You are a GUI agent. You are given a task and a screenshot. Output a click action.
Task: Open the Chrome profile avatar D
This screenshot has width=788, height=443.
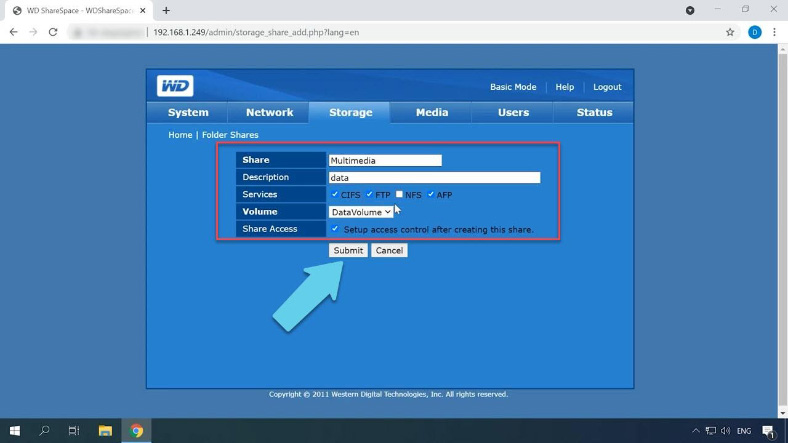tap(754, 32)
